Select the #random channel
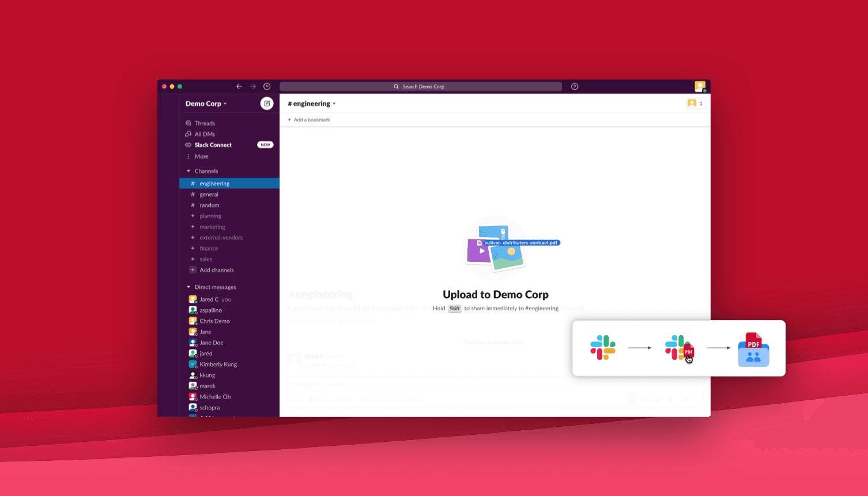This screenshot has height=496, width=868. click(x=209, y=205)
